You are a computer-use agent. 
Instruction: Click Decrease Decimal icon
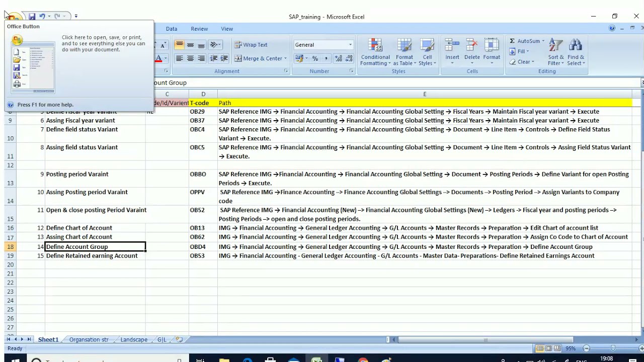[x=349, y=58]
